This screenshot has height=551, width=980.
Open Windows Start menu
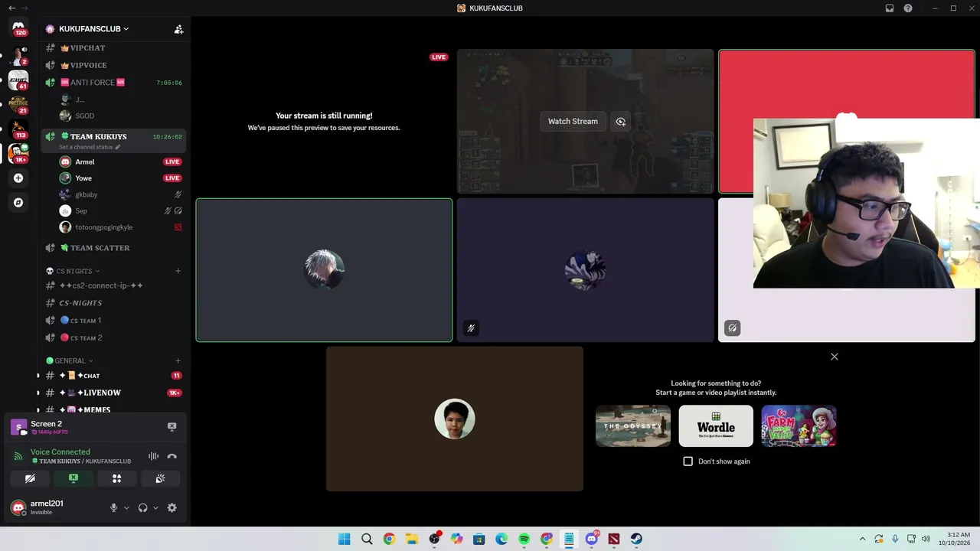coord(345,539)
